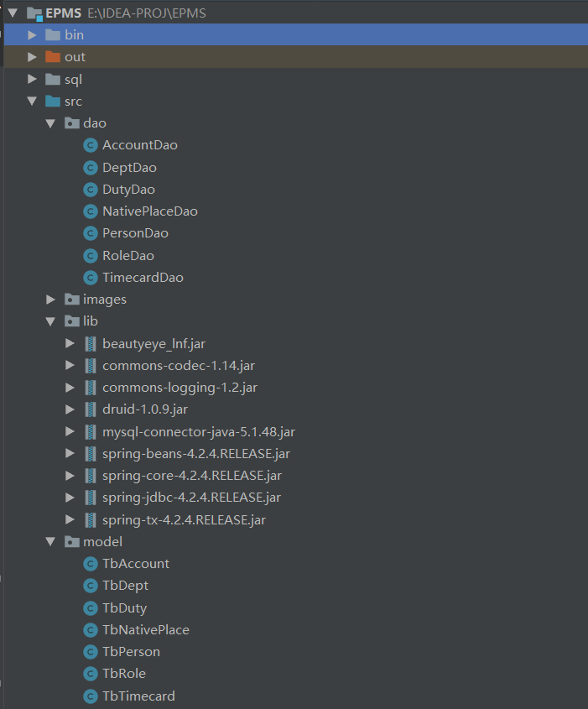The width and height of the screenshot is (588, 709).
Task: Select the NativePlaceDao class
Action: pyautogui.click(x=149, y=211)
